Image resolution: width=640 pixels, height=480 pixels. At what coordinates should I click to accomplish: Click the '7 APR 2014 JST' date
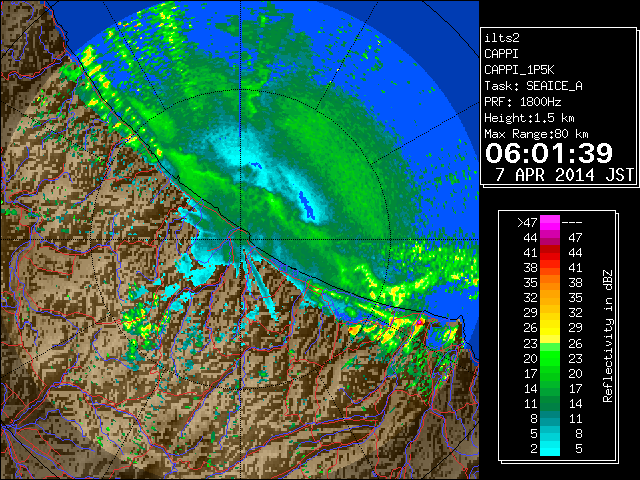coord(564,175)
